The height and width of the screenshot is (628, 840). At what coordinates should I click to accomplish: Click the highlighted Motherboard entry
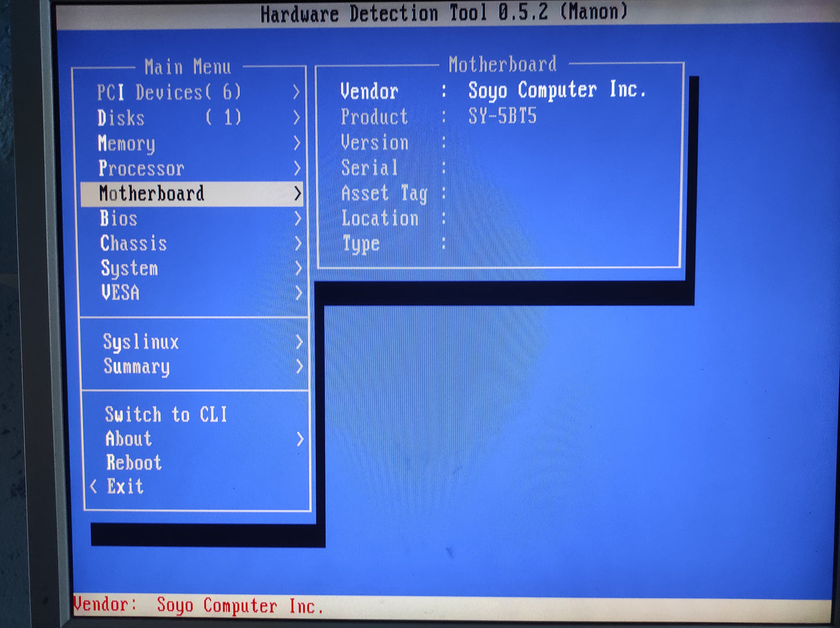[152, 193]
